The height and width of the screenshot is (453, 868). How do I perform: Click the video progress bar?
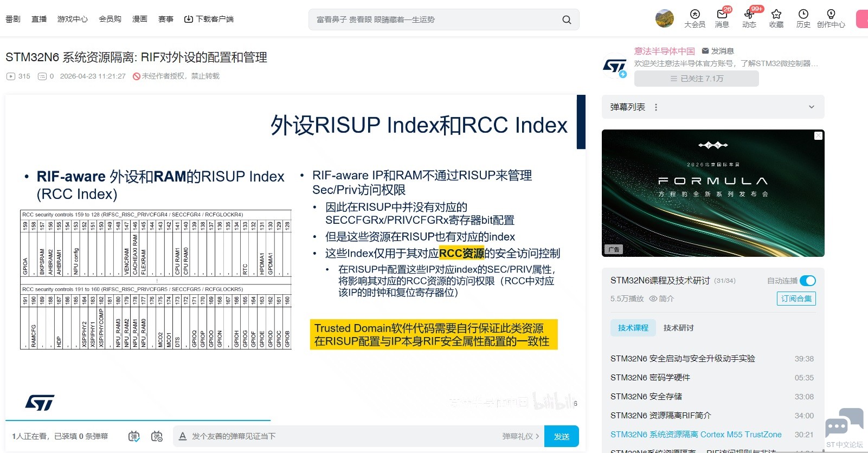[x=295, y=420]
